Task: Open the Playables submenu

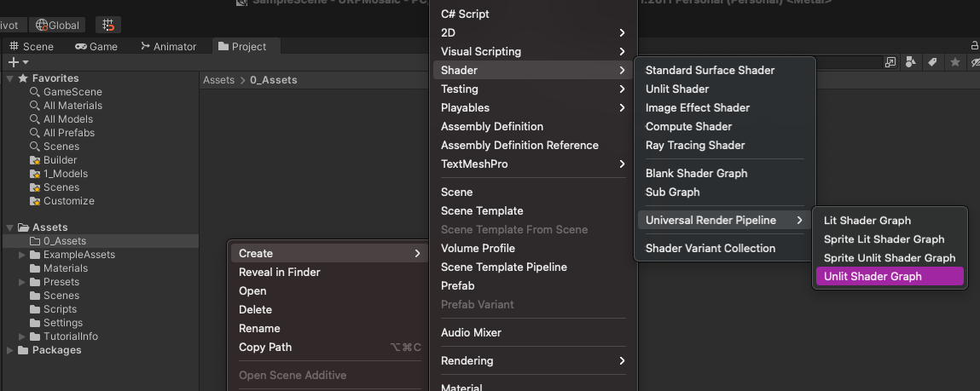Action: (x=533, y=107)
